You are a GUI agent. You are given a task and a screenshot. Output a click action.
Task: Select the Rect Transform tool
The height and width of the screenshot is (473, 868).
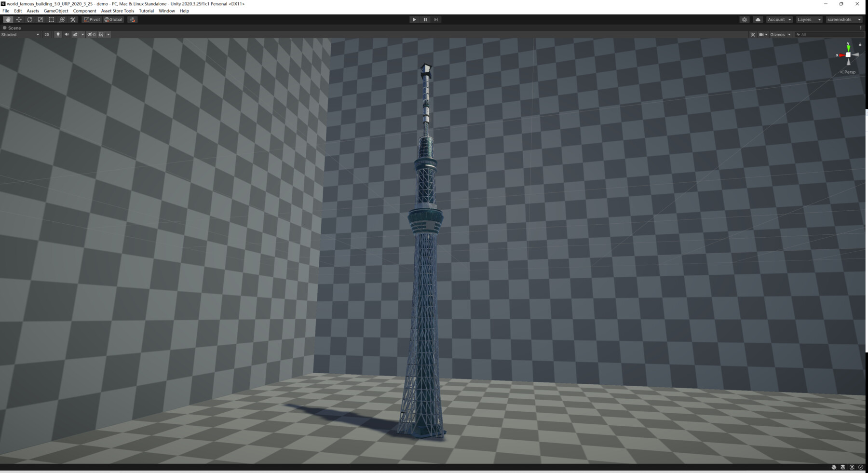click(51, 19)
